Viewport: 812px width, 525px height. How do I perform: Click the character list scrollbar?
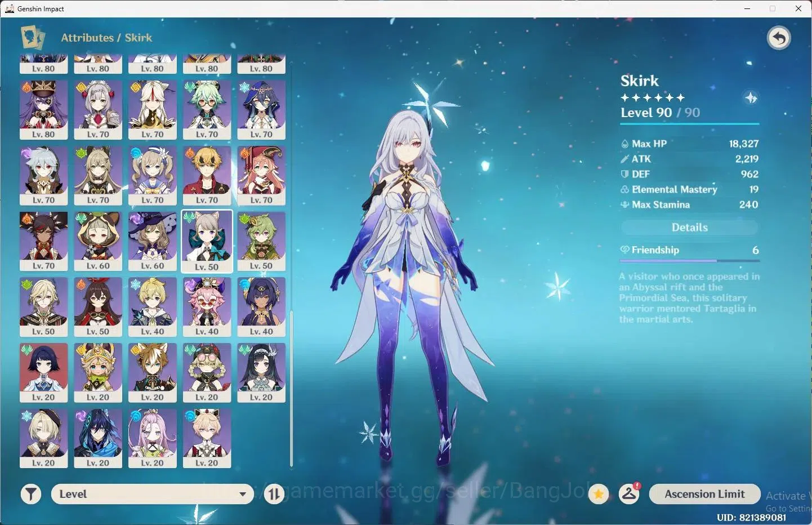291,389
